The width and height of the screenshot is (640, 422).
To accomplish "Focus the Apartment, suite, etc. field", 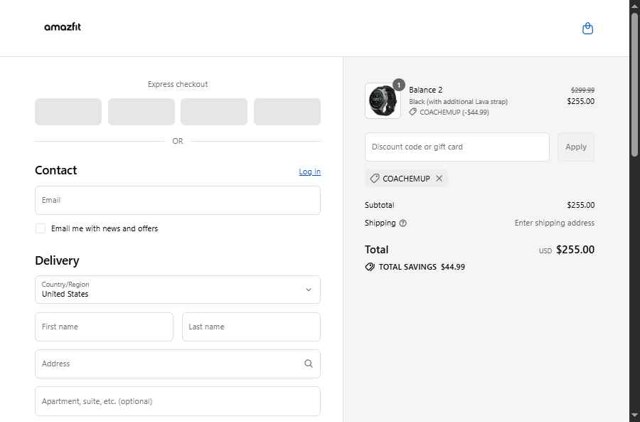I will click(x=178, y=401).
